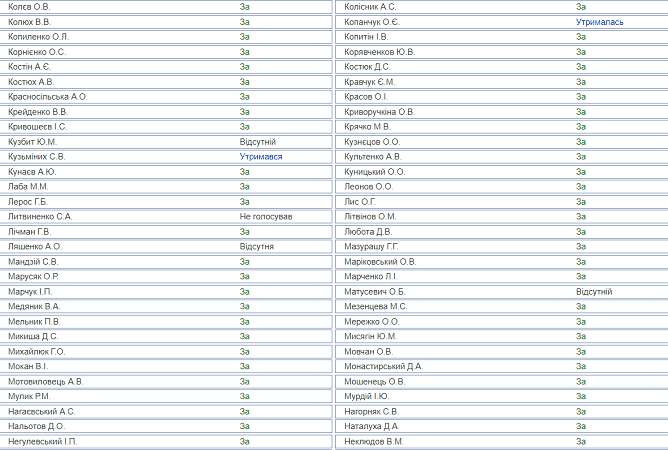Screen dimensions: 668x450
Task: Select Мокан В.І. name
Action: (28, 366)
